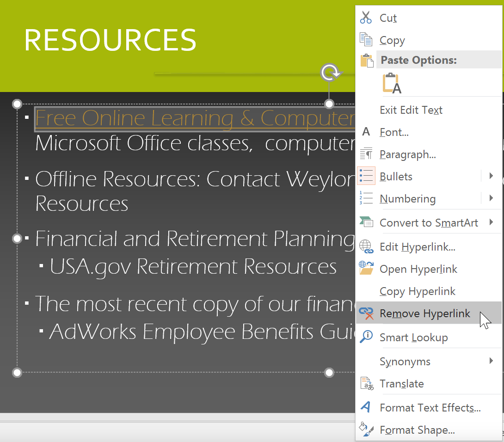Click the Edit Hyperlink globe icon
The image size is (504, 442).
(366, 247)
